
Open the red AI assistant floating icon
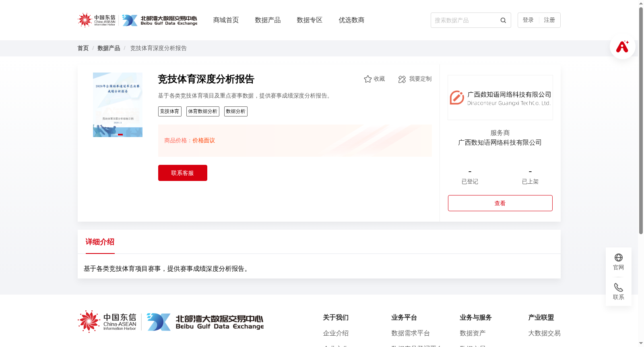pos(622,46)
